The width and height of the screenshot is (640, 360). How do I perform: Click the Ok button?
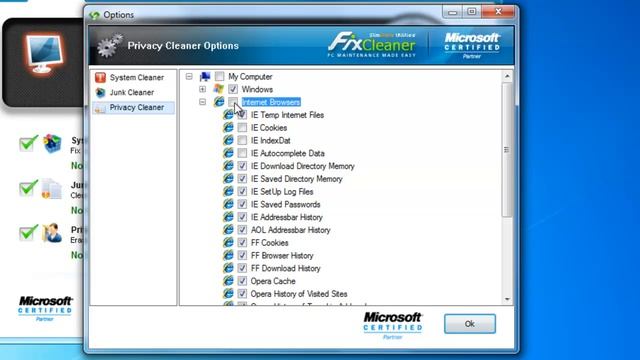coord(470,324)
